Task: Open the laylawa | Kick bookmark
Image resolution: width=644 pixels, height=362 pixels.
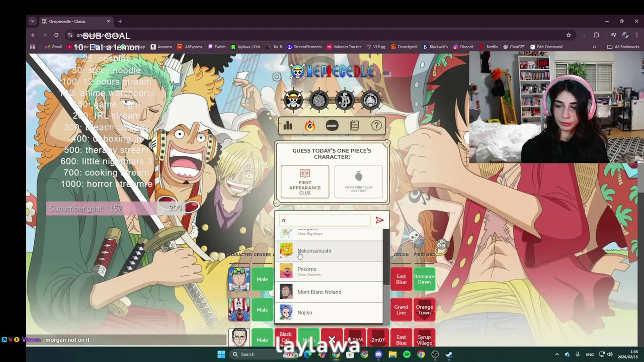Action: [246, 47]
